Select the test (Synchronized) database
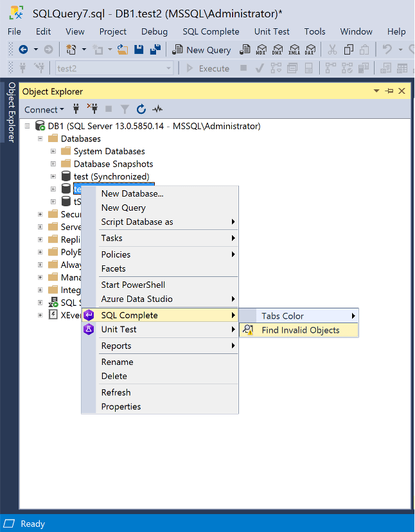Screen dimensions: 415x532 click(111, 177)
